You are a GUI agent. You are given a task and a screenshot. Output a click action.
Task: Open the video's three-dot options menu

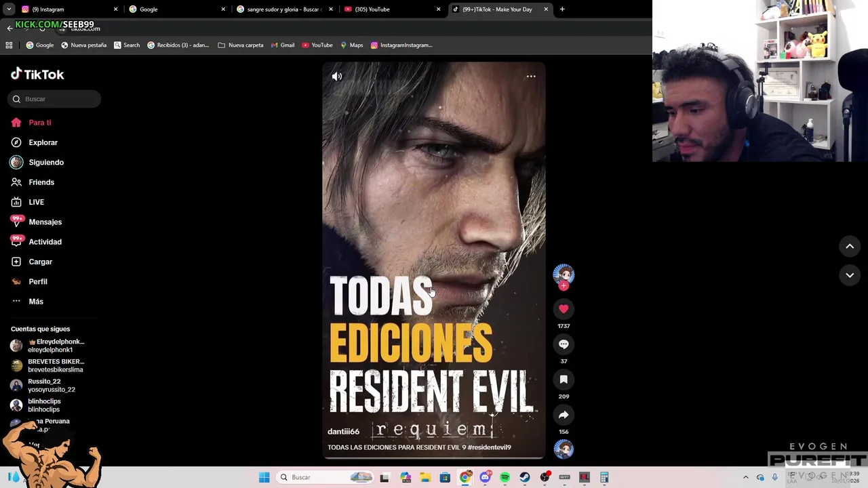click(531, 77)
